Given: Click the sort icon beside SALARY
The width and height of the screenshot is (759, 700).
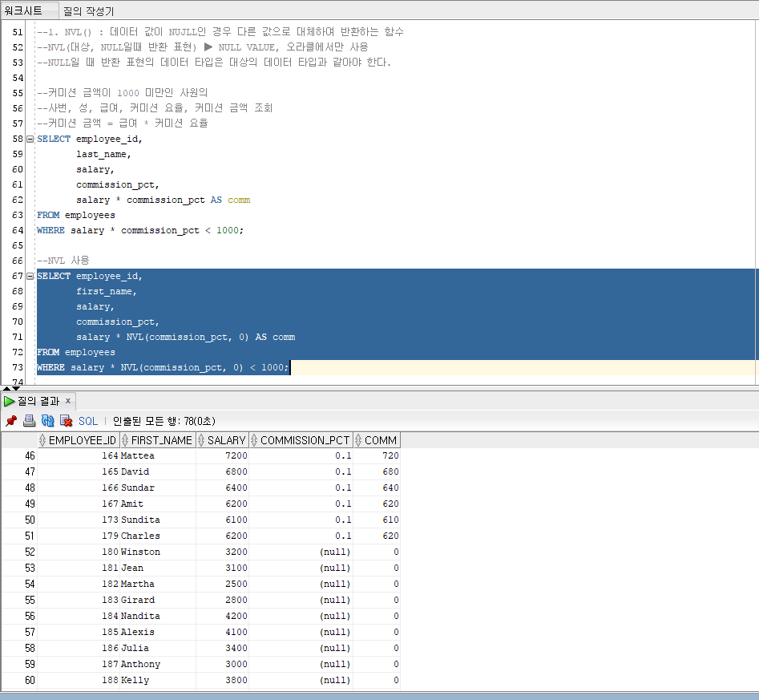Looking at the screenshot, I should point(201,440).
